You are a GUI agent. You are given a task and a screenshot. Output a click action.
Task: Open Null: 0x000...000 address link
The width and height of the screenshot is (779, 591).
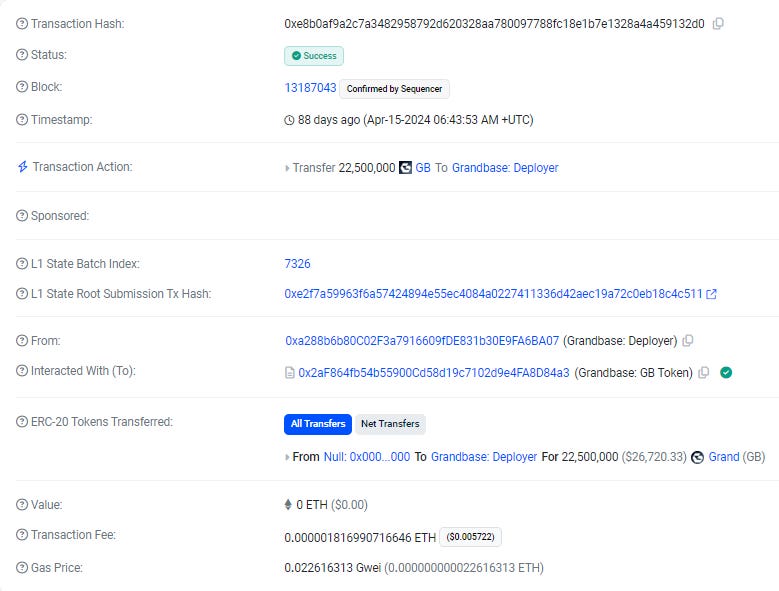367,457
